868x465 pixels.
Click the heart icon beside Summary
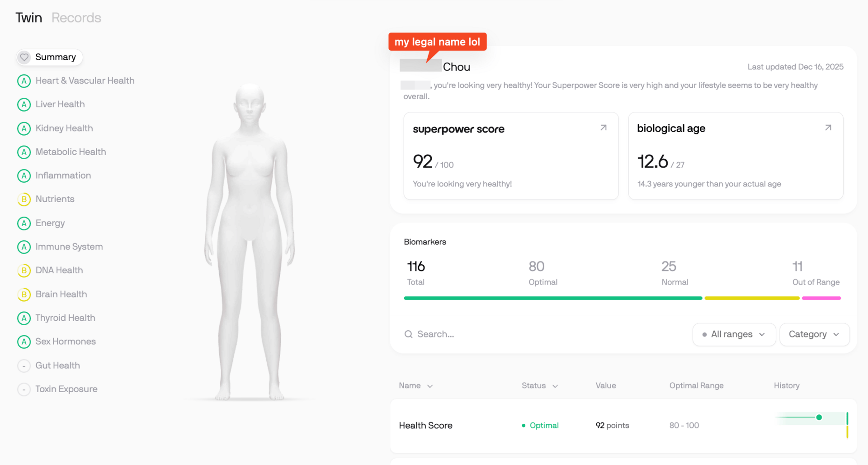pyautogui.click(x=24, y=57)
